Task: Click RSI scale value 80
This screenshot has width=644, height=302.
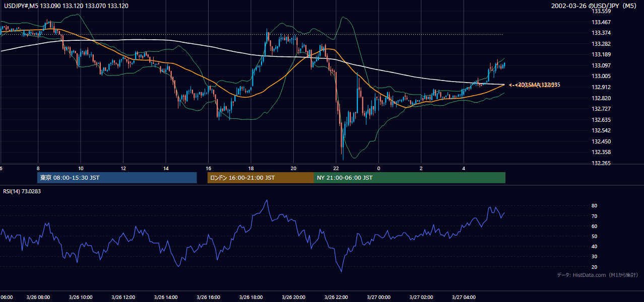Action: (595, 206)
